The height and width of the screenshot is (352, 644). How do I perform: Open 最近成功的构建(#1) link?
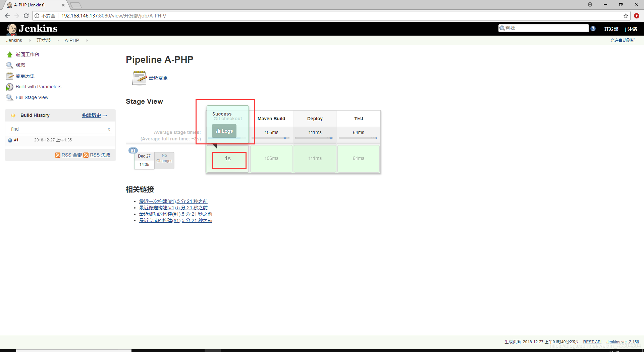[x=176, y=214]
